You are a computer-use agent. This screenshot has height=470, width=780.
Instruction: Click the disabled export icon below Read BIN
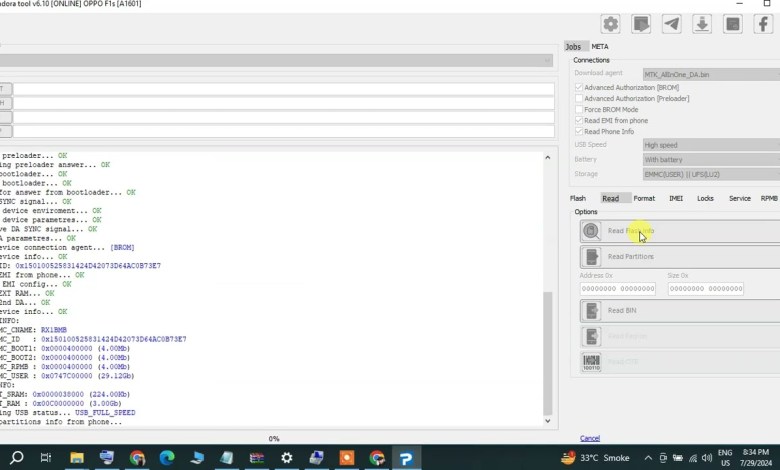coord(591,336)
